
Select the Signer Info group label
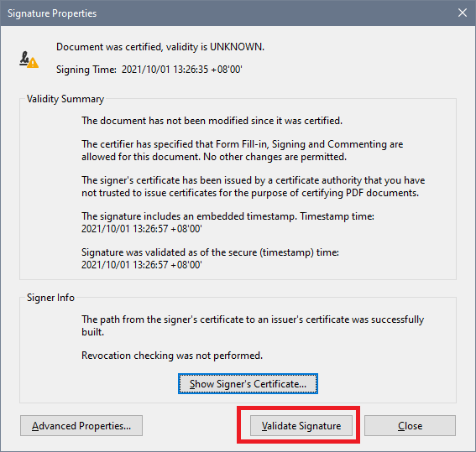click(50, 298)
